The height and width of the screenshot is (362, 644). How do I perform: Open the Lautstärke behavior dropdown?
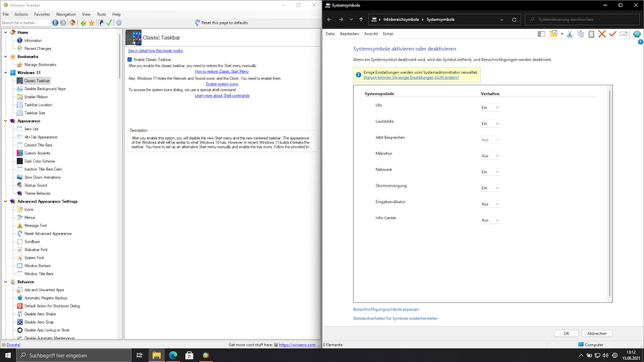point(490,124)
